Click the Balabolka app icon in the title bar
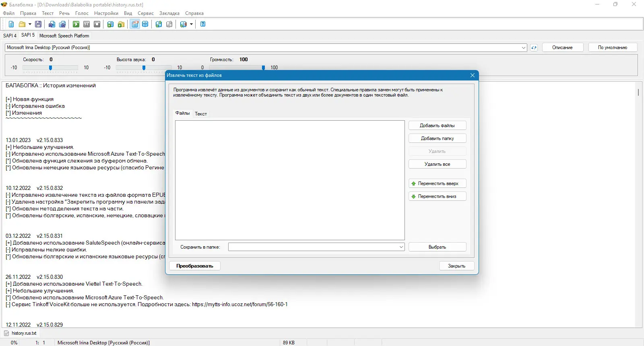The height and width of the screenshot is (346, 644). coord(4,4)
